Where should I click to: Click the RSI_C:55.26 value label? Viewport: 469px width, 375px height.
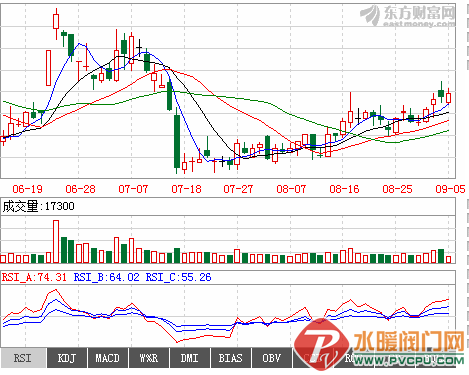point(178,277)
